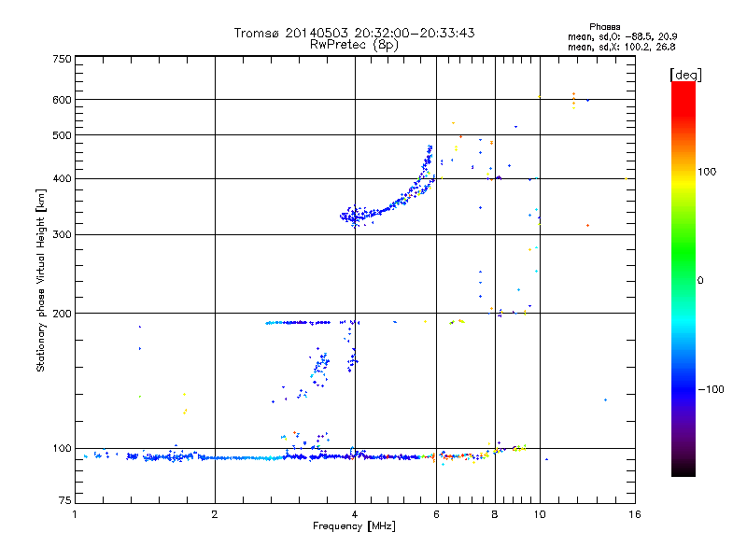Viewport: 747px width, 560px height.
Task: Click the x-axis tick label '2'
Action: click(215, 514)
